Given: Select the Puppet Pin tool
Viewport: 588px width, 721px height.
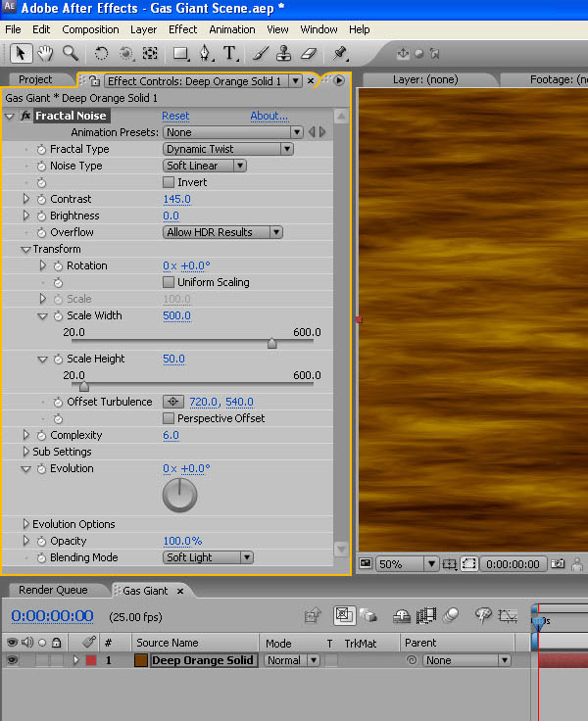Looking at the screenshot, I should [x=340, y=54].
